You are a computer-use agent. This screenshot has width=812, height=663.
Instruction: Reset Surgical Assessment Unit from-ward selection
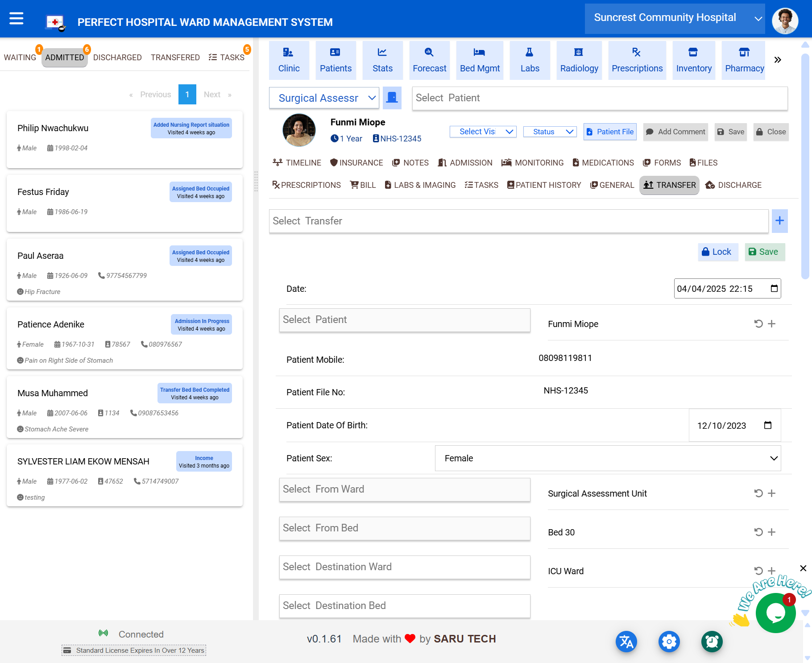pyautogui.click(x=758, y=493)
